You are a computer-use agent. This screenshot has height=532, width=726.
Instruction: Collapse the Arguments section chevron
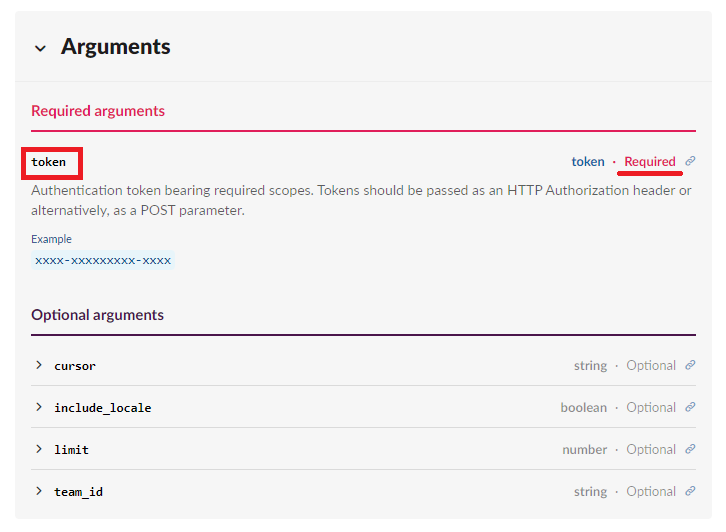40,48
